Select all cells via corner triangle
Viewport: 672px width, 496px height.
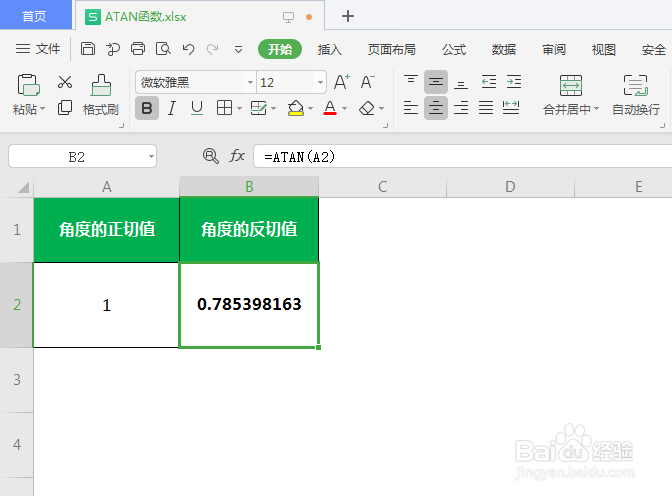(x=23, y=187)
